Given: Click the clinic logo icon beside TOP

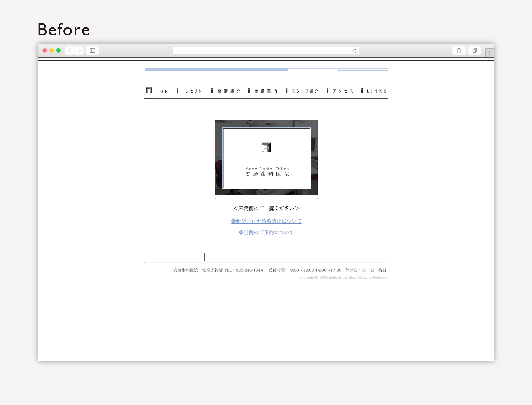Looking at the screenshot, I should 149,90.
